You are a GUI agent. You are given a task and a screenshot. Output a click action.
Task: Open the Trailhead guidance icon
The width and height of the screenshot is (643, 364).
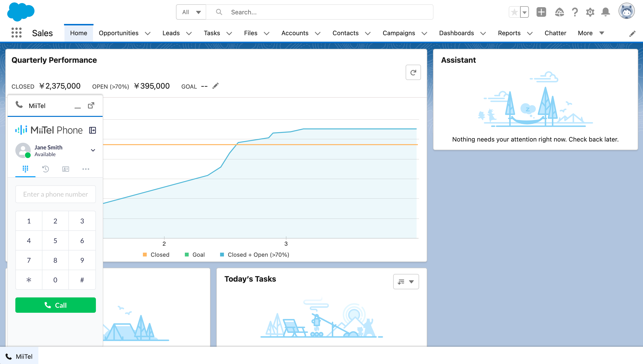[x=559, y=12]
